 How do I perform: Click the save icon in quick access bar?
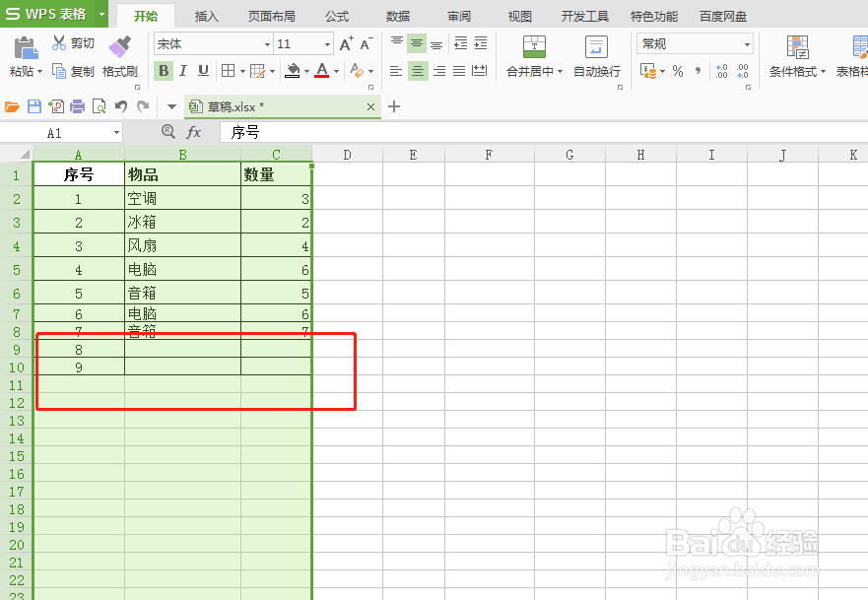click(x=35, y=105)
